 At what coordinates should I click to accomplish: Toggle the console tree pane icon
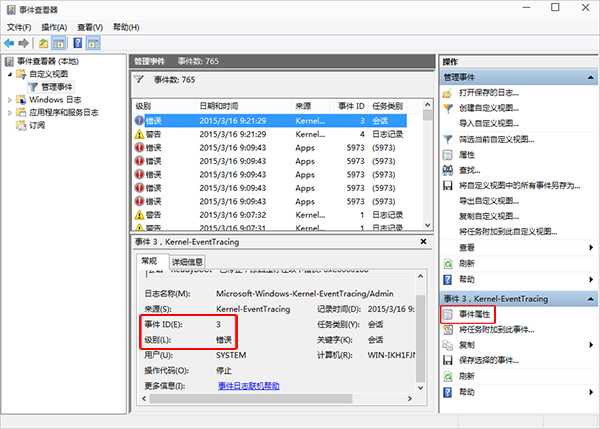click(x=59, y=43)
